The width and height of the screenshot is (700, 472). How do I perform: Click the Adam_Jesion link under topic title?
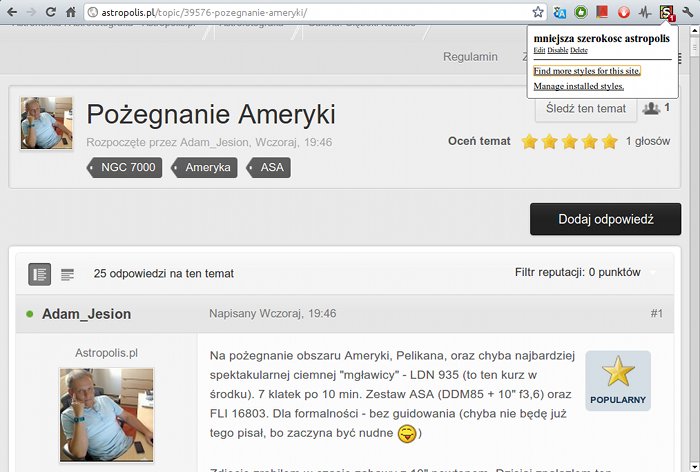pyautogui.click(x=214, y=142)
